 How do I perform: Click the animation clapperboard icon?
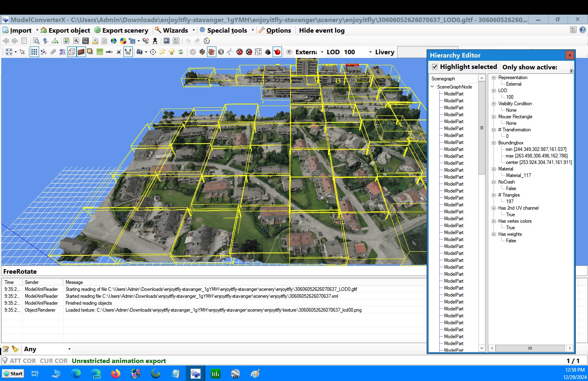[x=86, y=41]
